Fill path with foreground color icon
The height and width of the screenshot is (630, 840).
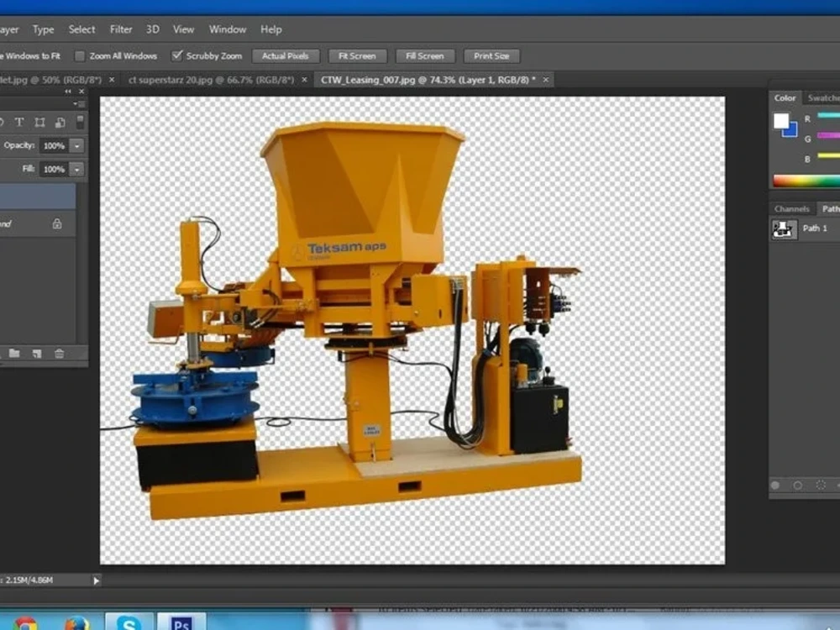[775, 486]
